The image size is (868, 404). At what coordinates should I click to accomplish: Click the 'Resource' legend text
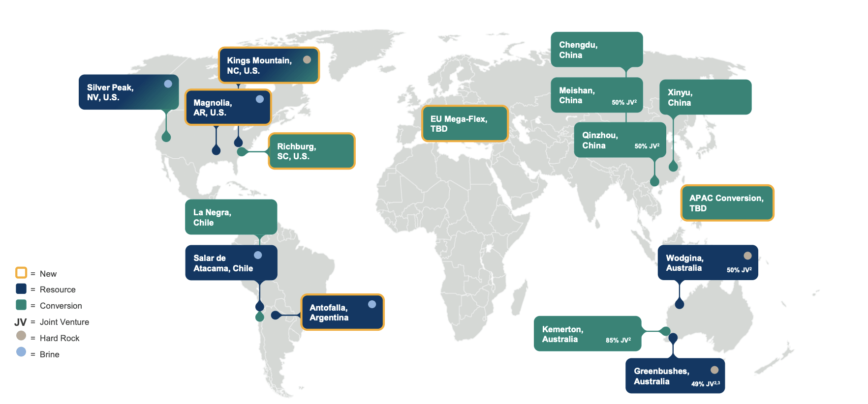pyautogui.click(x=58, y=289)
